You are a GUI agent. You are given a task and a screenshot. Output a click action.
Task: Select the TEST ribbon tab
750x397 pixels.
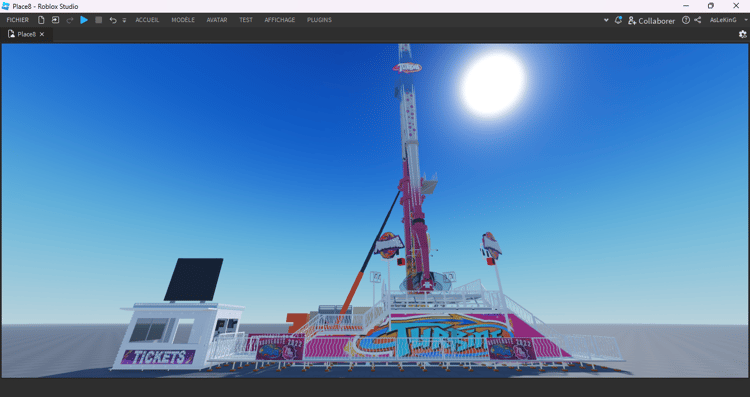tap(246, 20)
